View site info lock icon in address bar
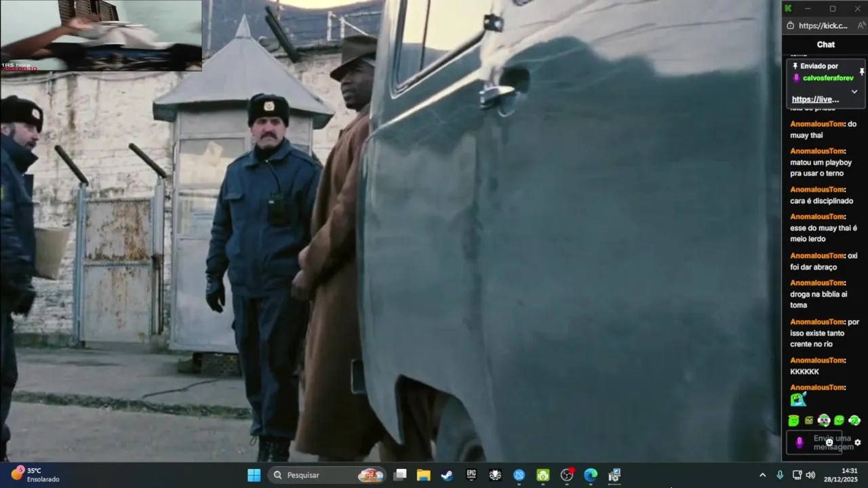 tap(790, 26)
